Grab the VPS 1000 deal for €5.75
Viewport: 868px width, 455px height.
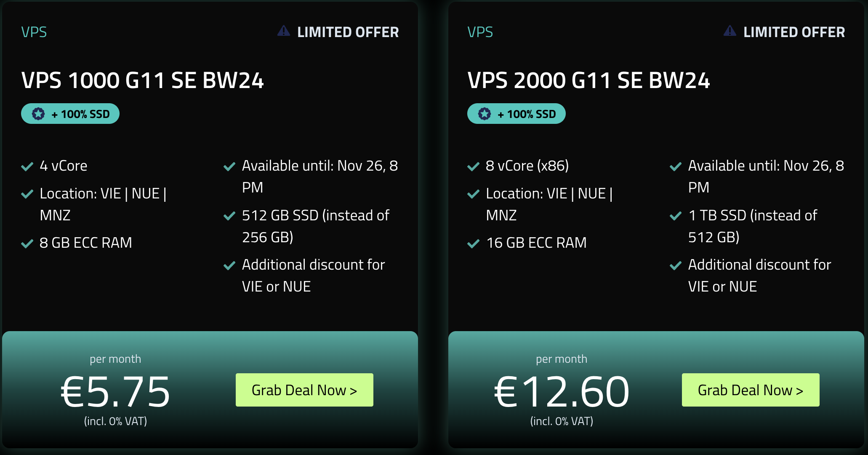304,390
